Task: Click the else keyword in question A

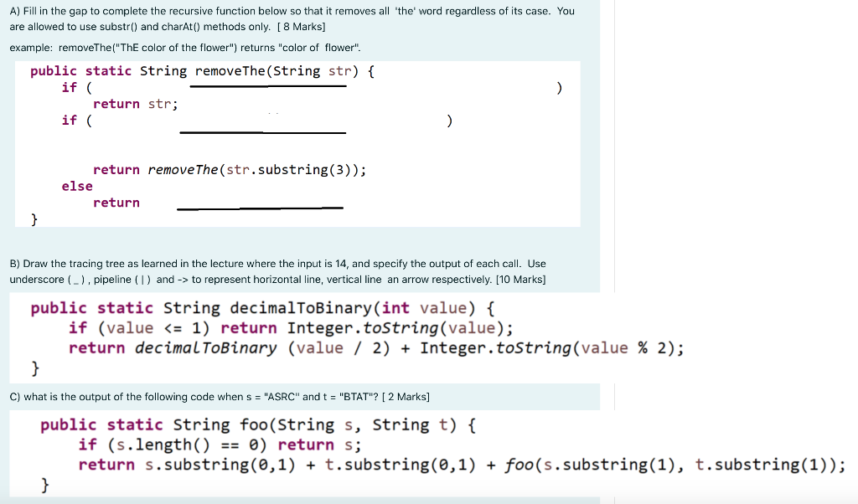Action: [x=76, y=186]
